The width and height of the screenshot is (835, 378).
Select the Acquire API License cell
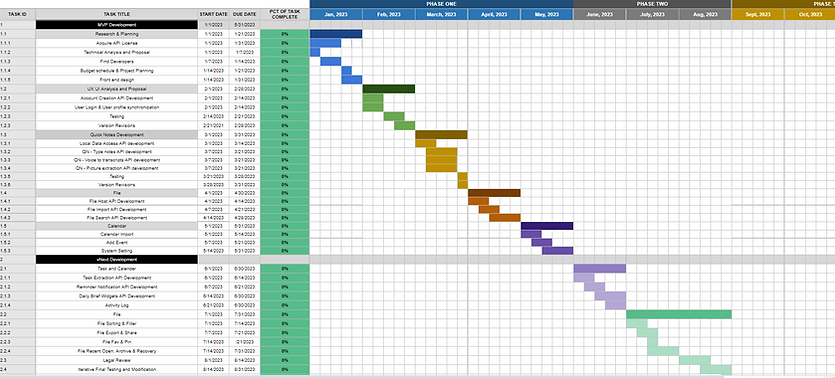pyautogui.click(x=117, y=43)
